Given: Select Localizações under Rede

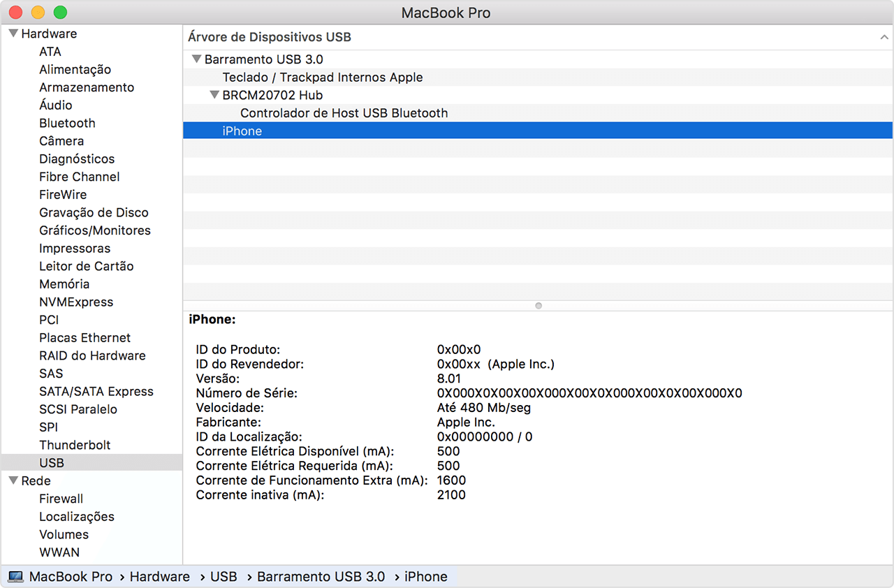Looking at the screenshot, I should point(77,517).
